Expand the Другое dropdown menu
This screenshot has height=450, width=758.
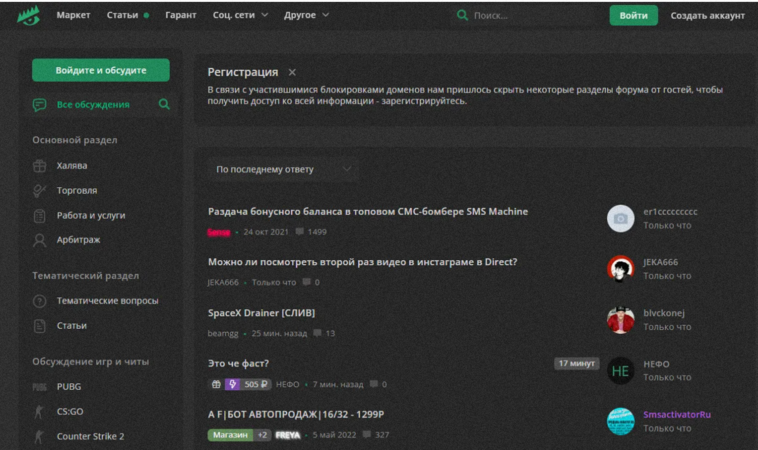point(306,15)
